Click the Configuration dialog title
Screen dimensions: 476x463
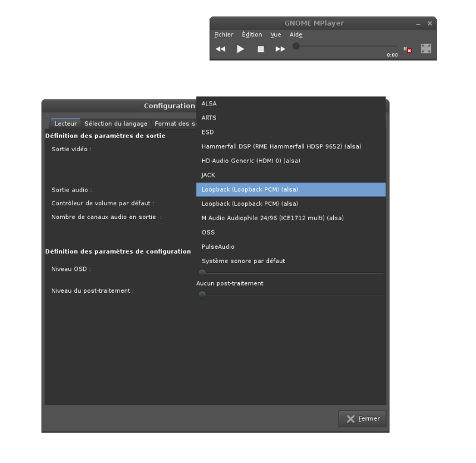click(170, 106)
